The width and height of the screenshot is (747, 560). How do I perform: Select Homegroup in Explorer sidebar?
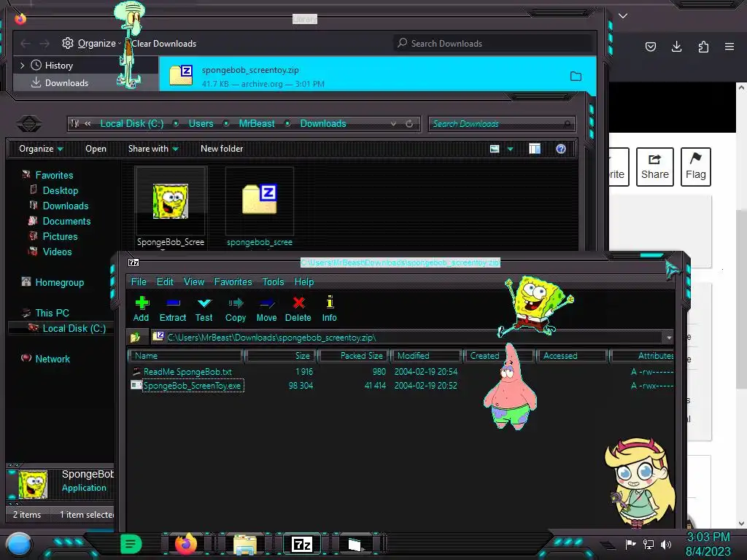[x=59, y=282]
